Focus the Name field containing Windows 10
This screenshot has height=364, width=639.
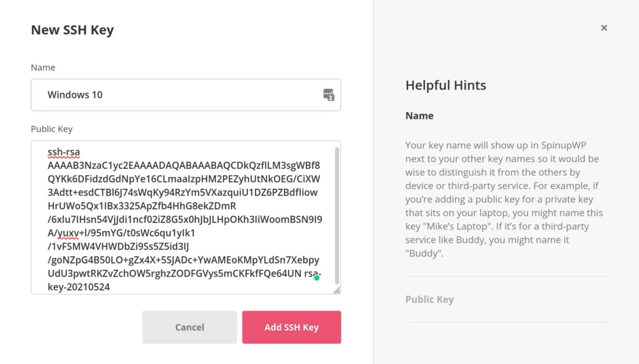pyautogui.click(x=186, y=95)
